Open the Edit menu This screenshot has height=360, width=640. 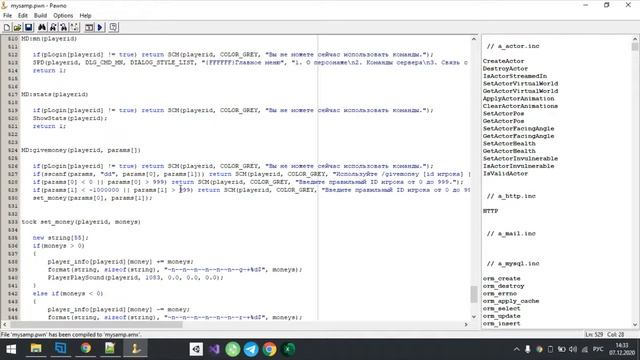[x=22, y=16]
